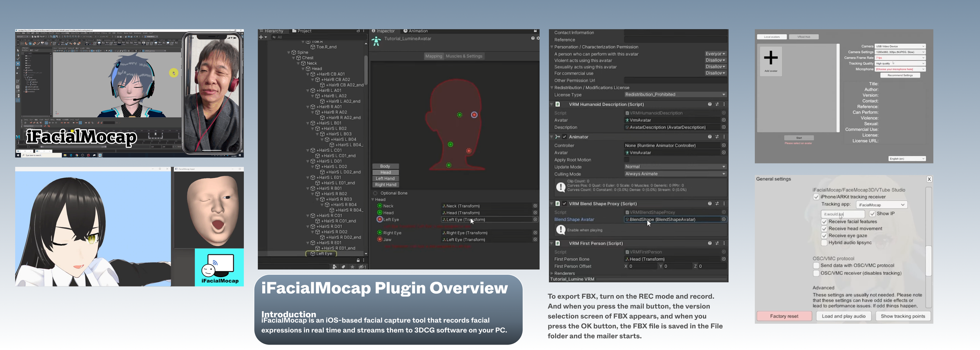Select the Mapping tab
The image size is (980, 350).
(434, 56)
